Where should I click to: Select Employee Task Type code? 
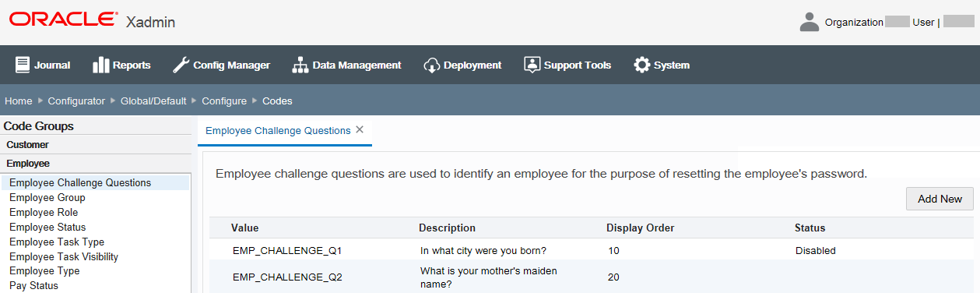click(57, 242)
